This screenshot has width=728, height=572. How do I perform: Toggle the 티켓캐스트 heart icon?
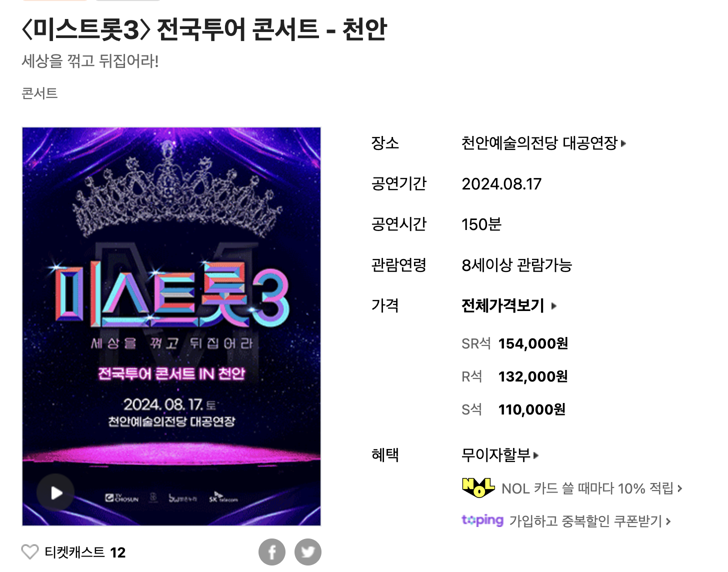coord(30,552)
